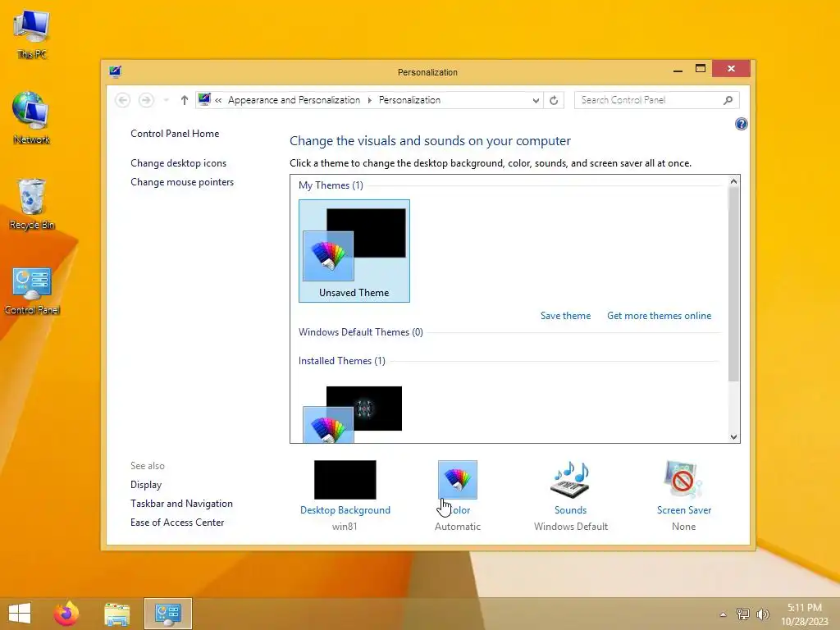Click the Screen Saver link text
The height and width of the screenshot is (630, 840).
pyautogui.click(x=684, y=510)
